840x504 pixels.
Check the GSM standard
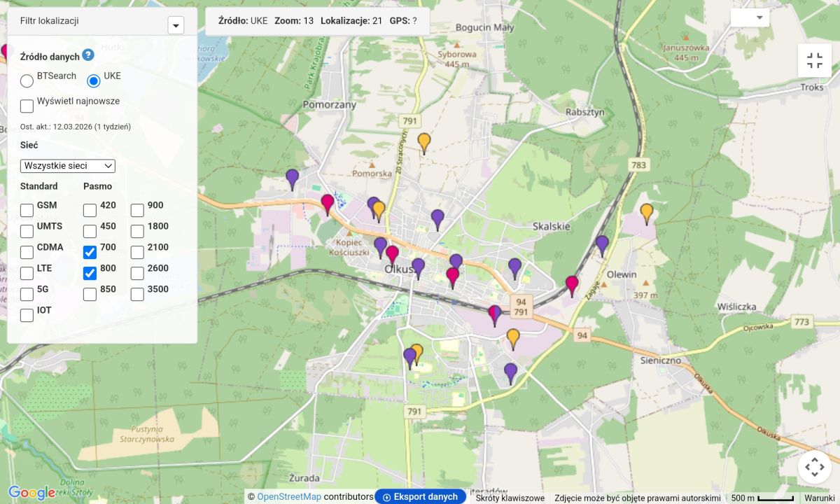click(x=27, y=210)
